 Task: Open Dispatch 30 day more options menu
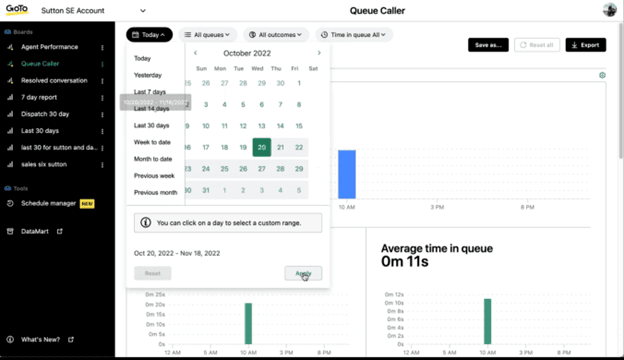point(102,114)
